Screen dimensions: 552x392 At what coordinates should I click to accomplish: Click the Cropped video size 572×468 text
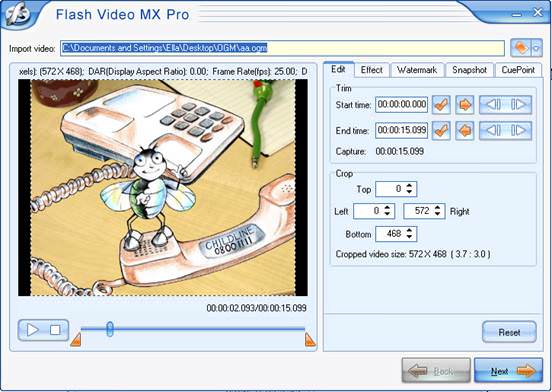point(413,254)
